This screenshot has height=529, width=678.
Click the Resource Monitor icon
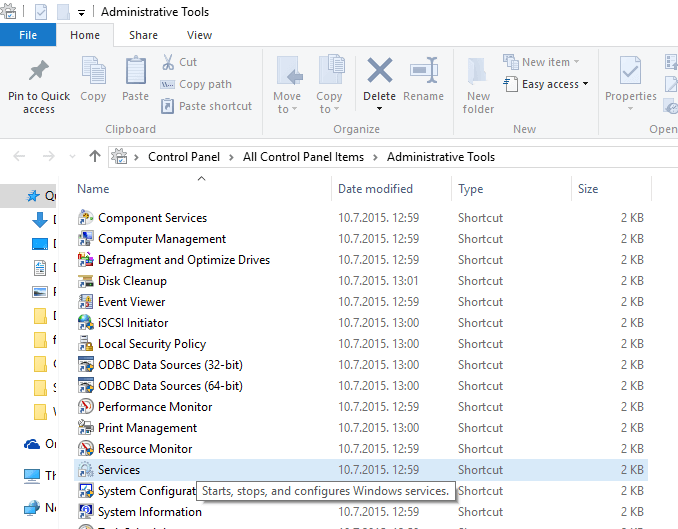(x=86, y=449)
